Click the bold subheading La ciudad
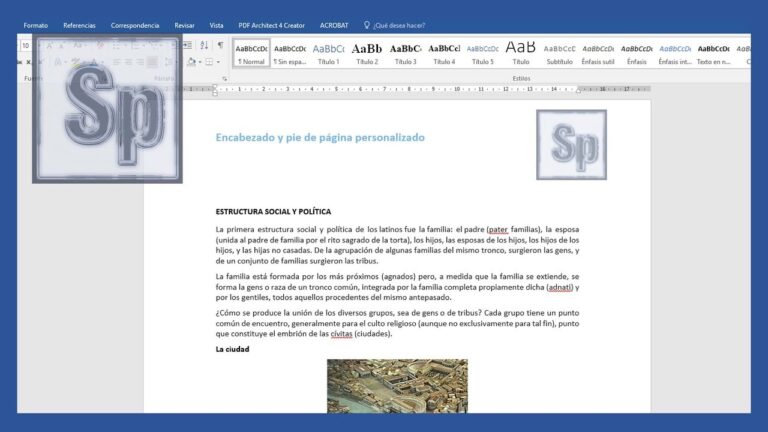 pos(233,349)
